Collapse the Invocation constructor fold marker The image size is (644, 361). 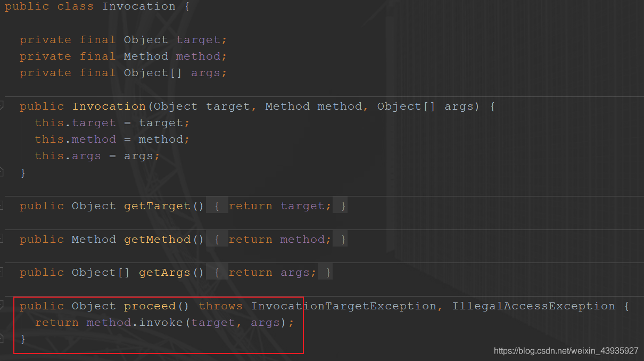(x=2, y=106)
